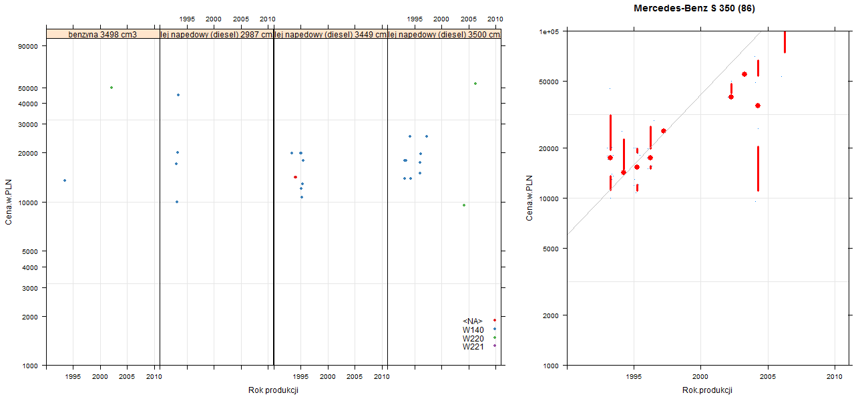Image resolution: width=868 pixels, height=401 pixels.
Task: Select the diesel 3449 cm panel strip
Action: [331, 34]
